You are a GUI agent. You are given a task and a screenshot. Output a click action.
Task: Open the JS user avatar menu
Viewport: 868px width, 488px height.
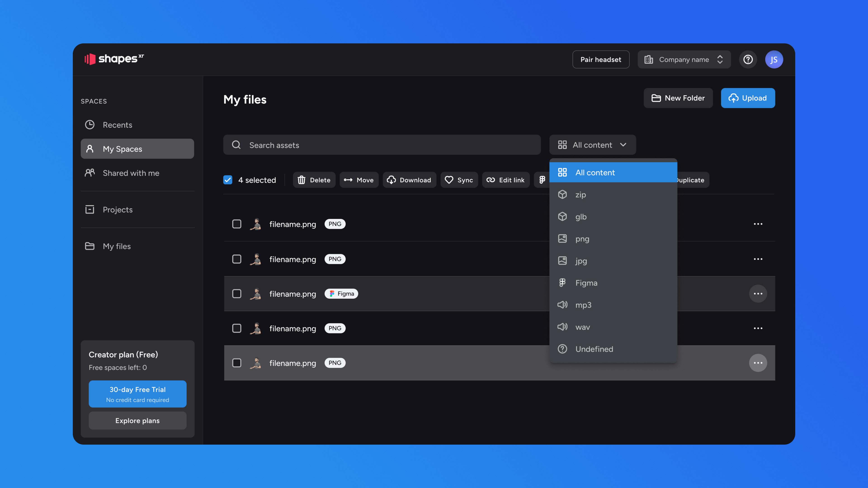coord(774,60)
